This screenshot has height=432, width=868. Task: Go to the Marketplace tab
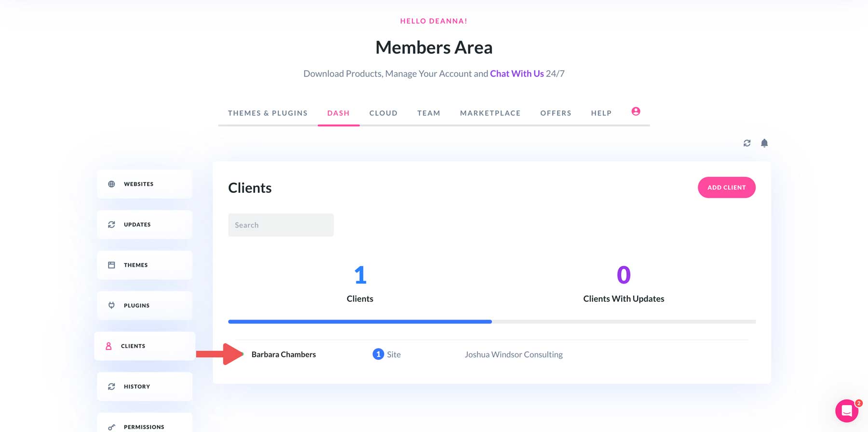(x=490, y=113)
